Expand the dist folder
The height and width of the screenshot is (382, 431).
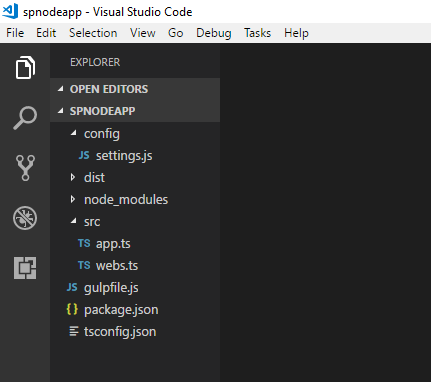coord(73,177)
